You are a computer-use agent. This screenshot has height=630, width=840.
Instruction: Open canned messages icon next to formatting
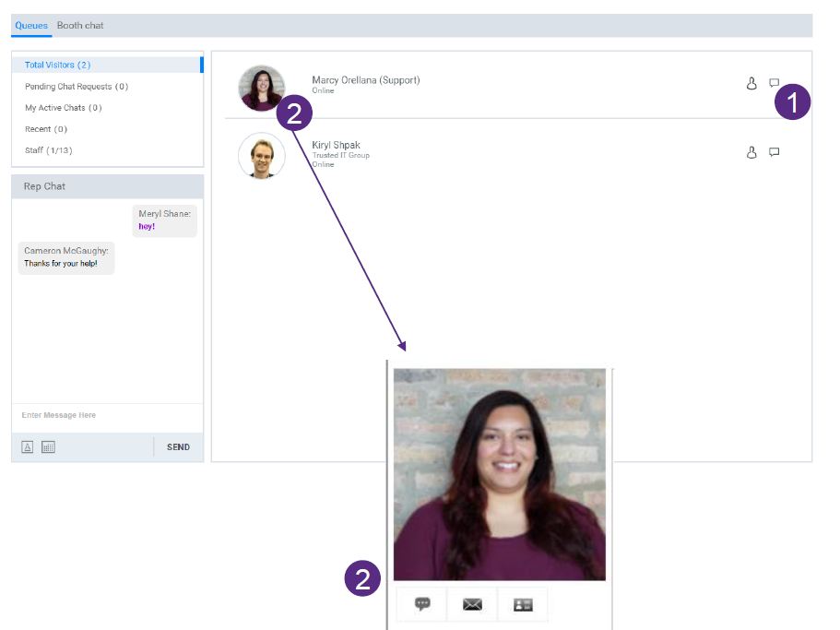[x=48, y=446]
